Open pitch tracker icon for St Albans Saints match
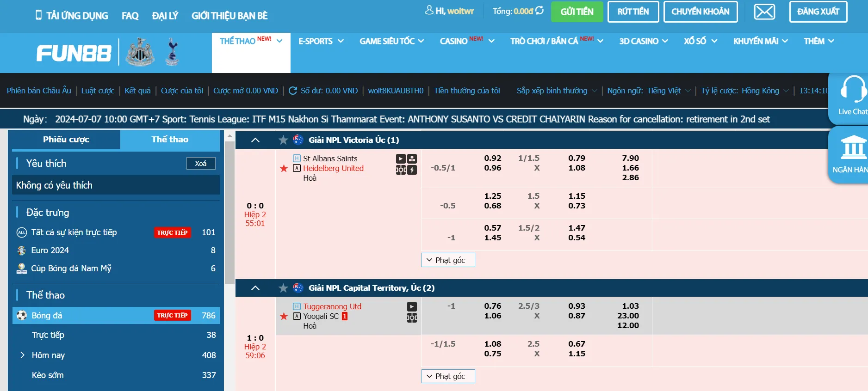This screenshot has height=391, width=868. [401, 170]
